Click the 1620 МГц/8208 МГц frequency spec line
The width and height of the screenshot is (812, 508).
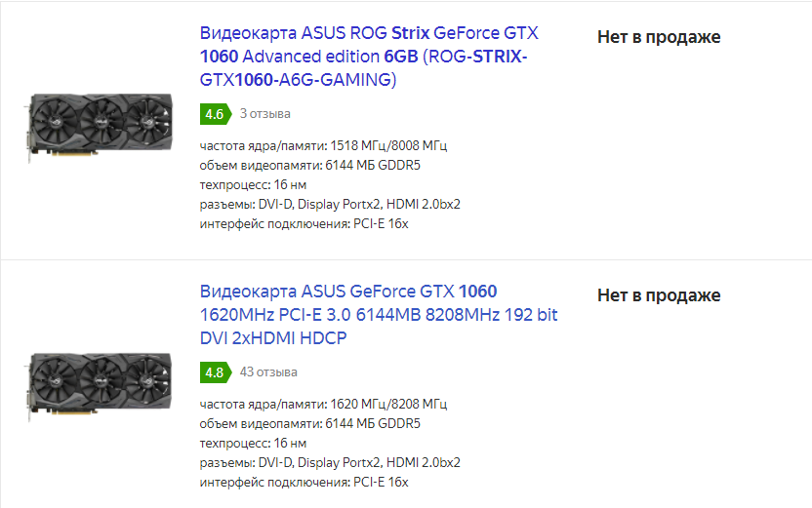point(323,404)
